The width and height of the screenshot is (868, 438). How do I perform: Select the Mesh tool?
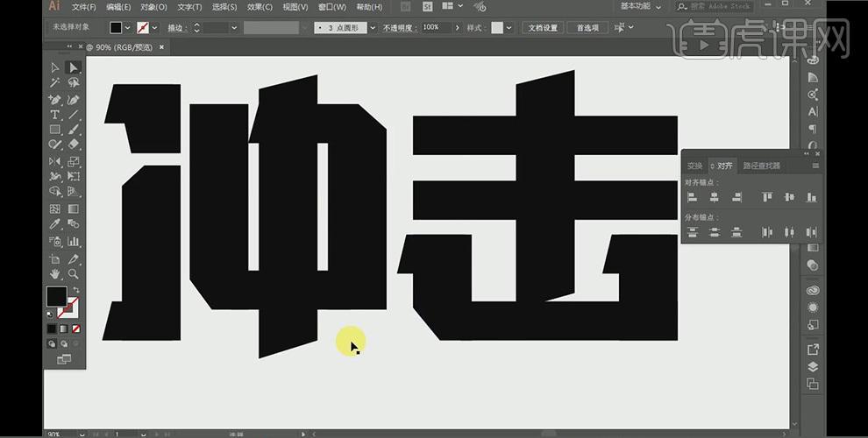tap(55, 209)
